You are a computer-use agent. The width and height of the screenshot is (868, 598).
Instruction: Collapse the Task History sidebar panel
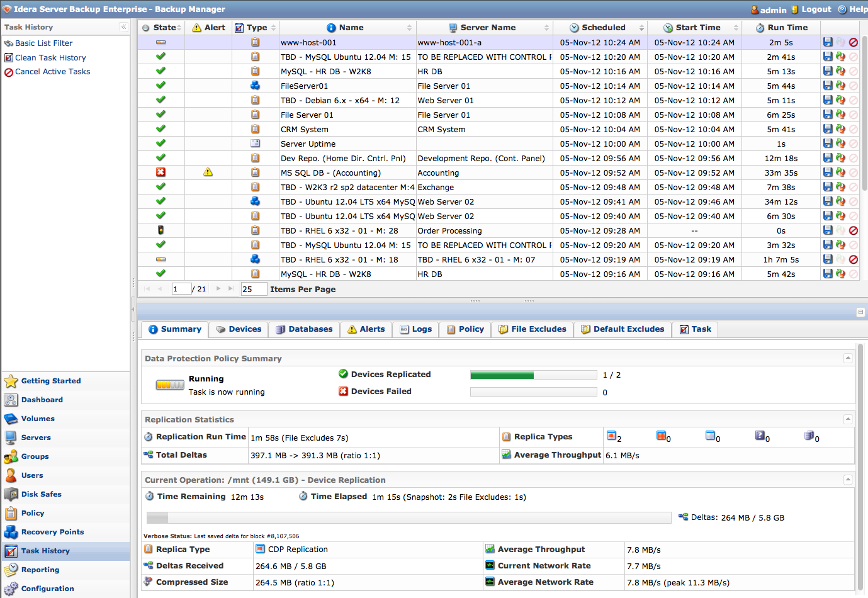pos(123,27)
